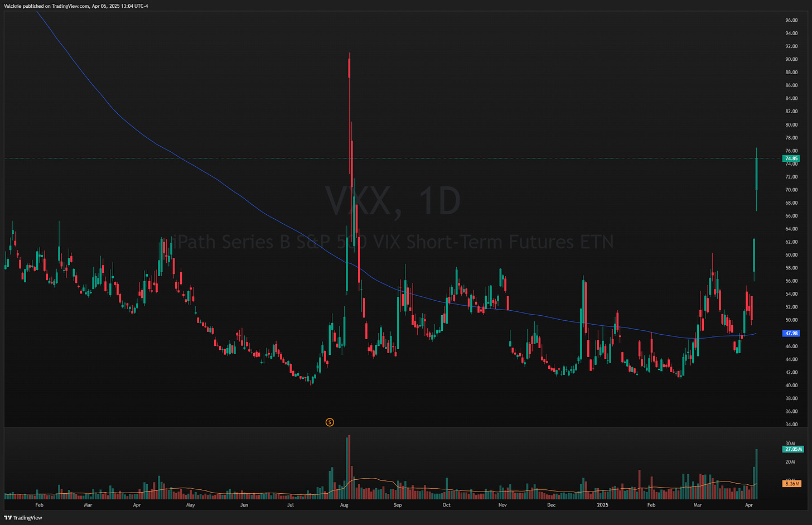Click the Sep label on time axis
Image resolution: width=812 pixels, height=525 pixels.
tap(398, 505)
